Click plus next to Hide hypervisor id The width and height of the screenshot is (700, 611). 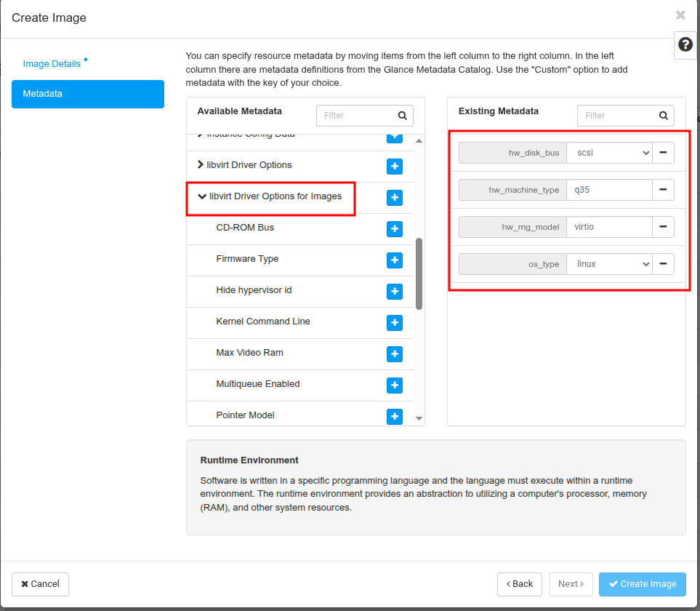[395, 291]
